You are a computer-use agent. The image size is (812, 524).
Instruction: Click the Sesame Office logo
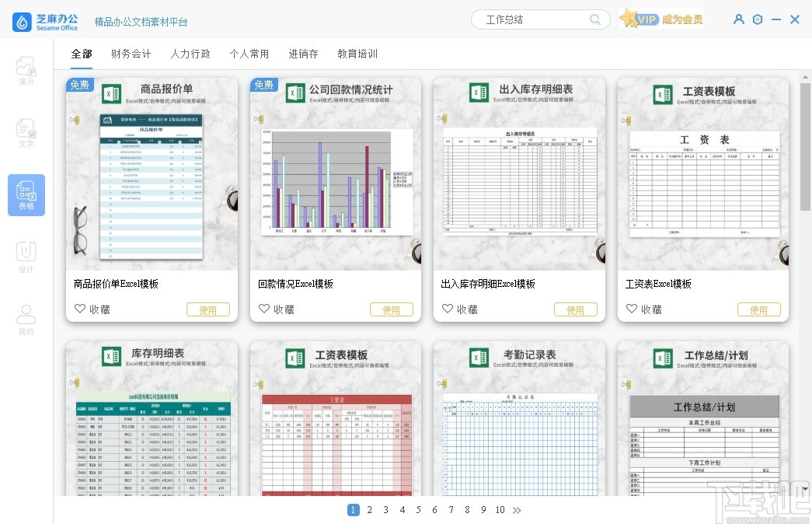click(45, 22)
